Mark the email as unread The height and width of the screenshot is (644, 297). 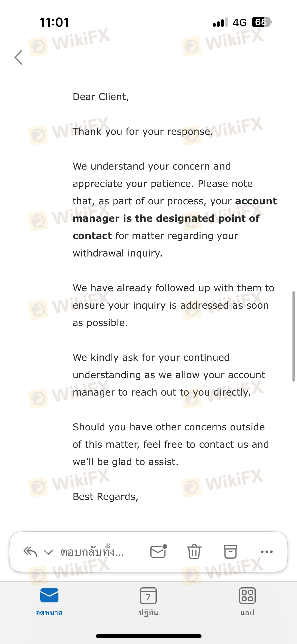(x=158, y=551)
